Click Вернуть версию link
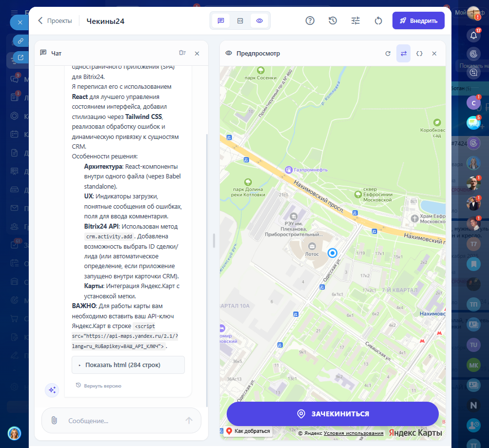This screenshot has height=448, width=489. 98,386
